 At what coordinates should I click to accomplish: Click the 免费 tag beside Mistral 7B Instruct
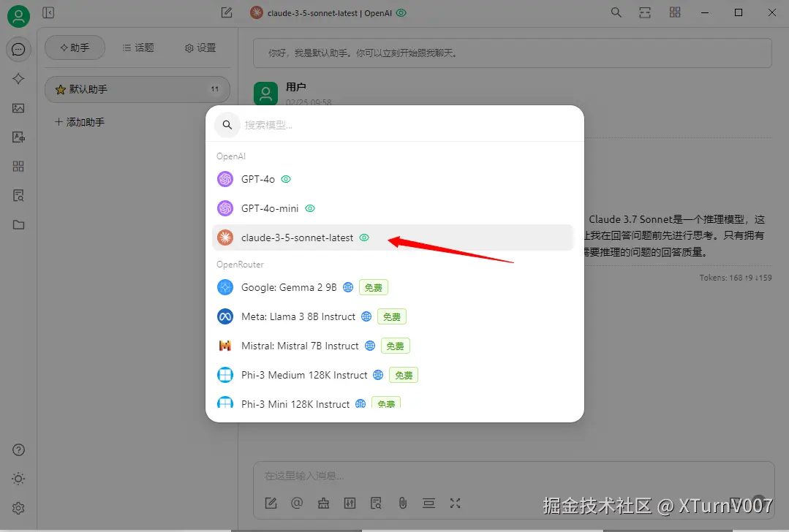tap(396, 346)
